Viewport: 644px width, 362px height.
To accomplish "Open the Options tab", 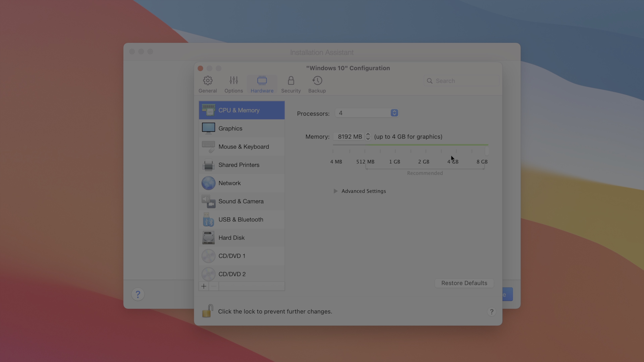I will click(233, 84).
